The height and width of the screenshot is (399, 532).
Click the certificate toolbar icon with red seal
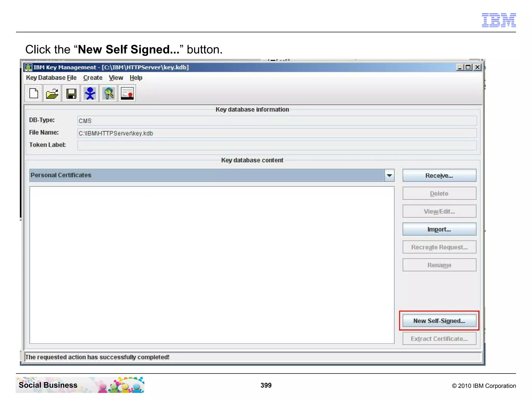point(127,93)
